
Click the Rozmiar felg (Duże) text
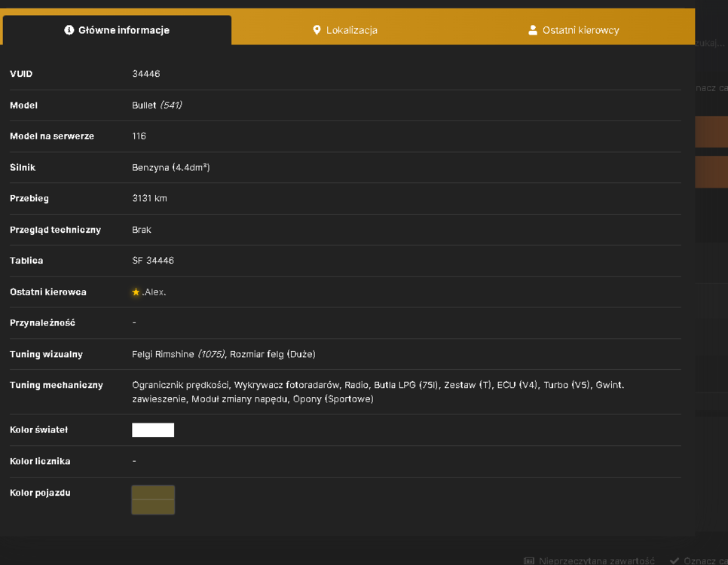pyautogui.click(x=273, y=354)
